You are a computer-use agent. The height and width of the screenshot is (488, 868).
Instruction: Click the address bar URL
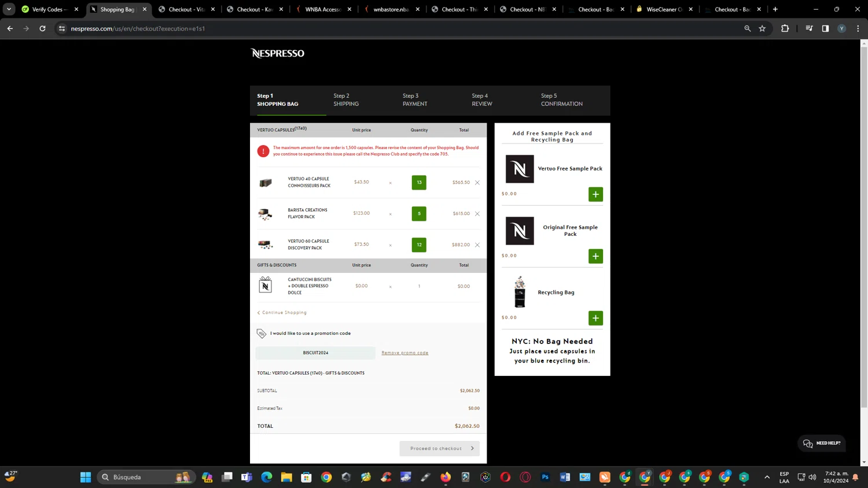pos(138,29)
